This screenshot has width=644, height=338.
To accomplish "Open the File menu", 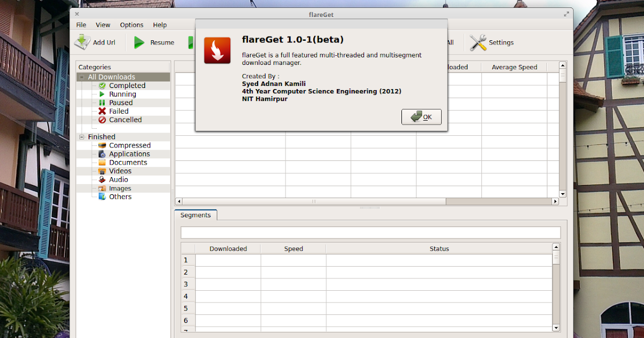I will coord(81,25).
